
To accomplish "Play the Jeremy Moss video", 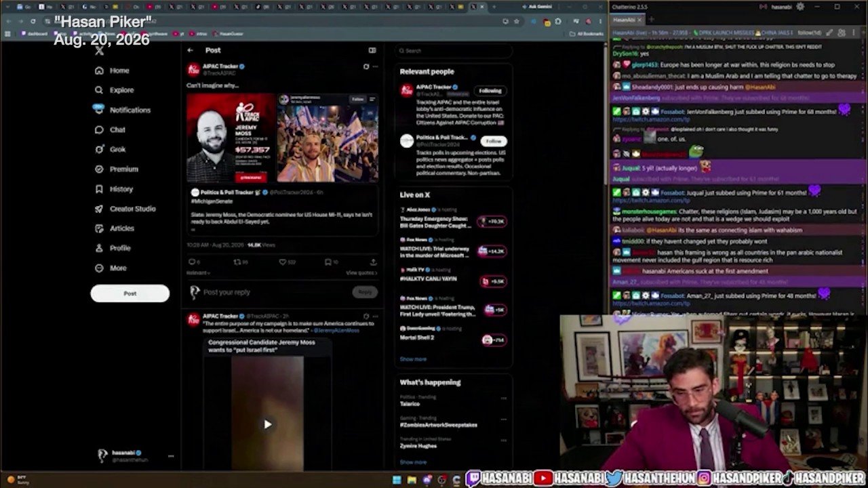I will click(x=268, y=424).
